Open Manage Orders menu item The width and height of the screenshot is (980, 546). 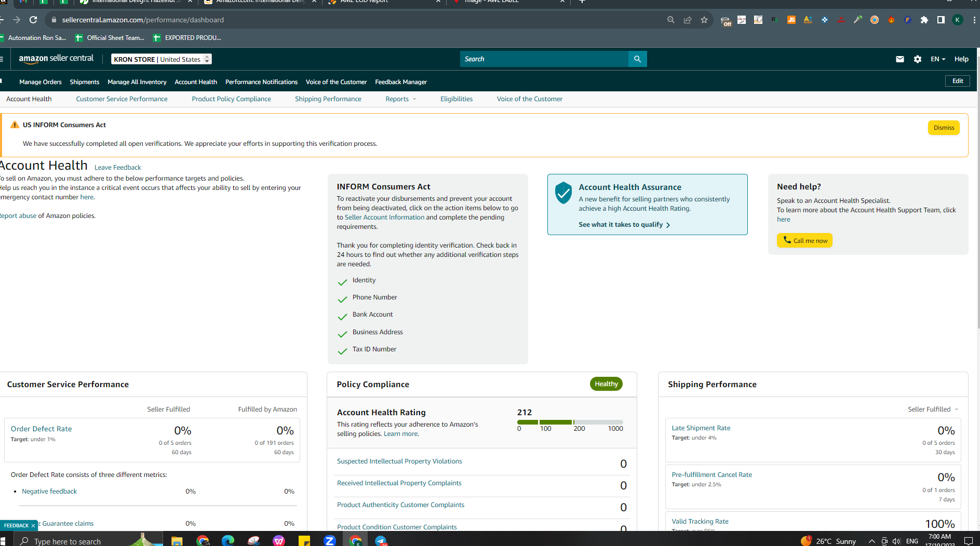(x=41, y=82)
